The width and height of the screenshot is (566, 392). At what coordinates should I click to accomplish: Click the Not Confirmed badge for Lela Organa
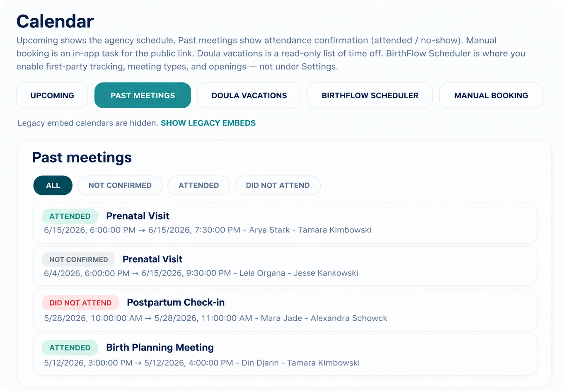pos(79,259)
